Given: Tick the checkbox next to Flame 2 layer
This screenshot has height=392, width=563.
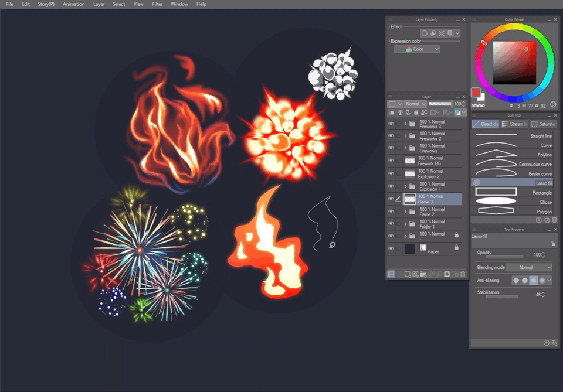Looking at the screenshot, I should 399,212.
